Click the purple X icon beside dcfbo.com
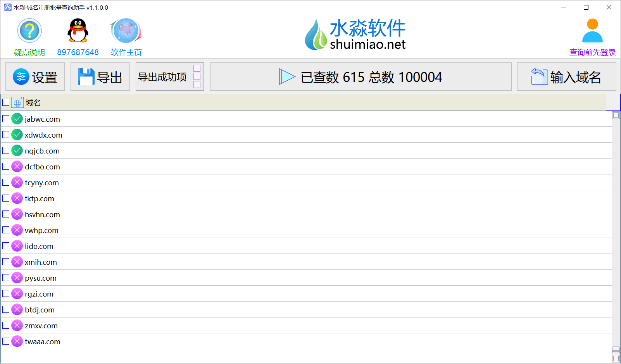 coord(17,166)
